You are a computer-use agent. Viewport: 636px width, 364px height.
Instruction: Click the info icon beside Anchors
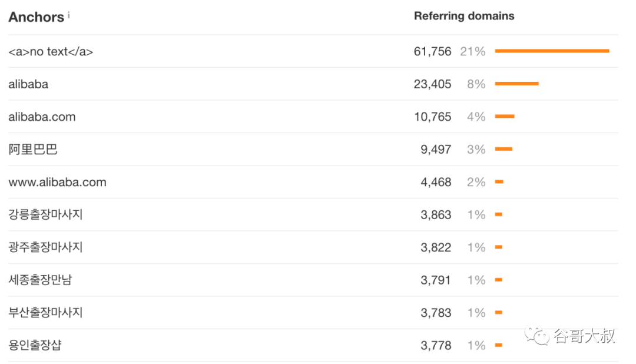click(x=68, y=15)
